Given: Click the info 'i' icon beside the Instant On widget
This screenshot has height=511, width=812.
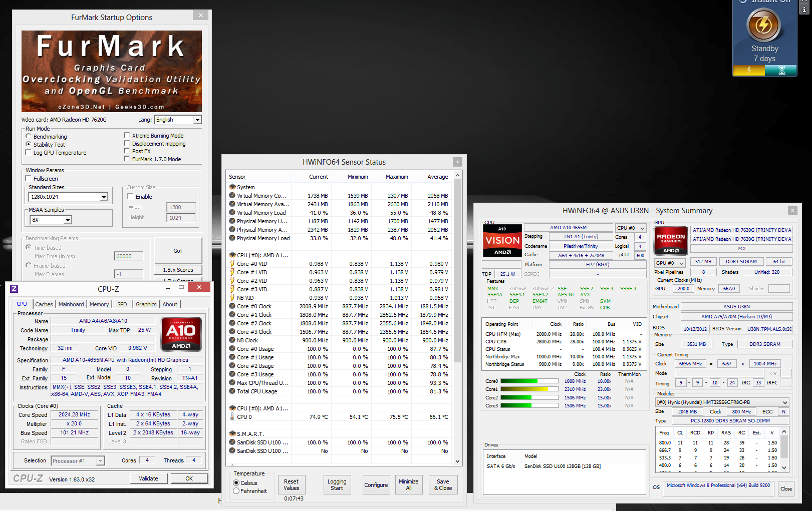Looking at the screenshot, I should click(804, 10).
